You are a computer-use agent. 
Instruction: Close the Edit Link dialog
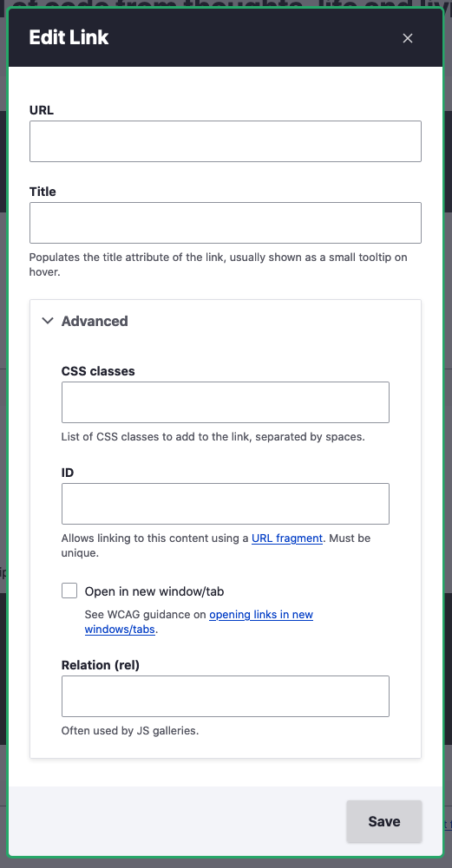point(408,38)
